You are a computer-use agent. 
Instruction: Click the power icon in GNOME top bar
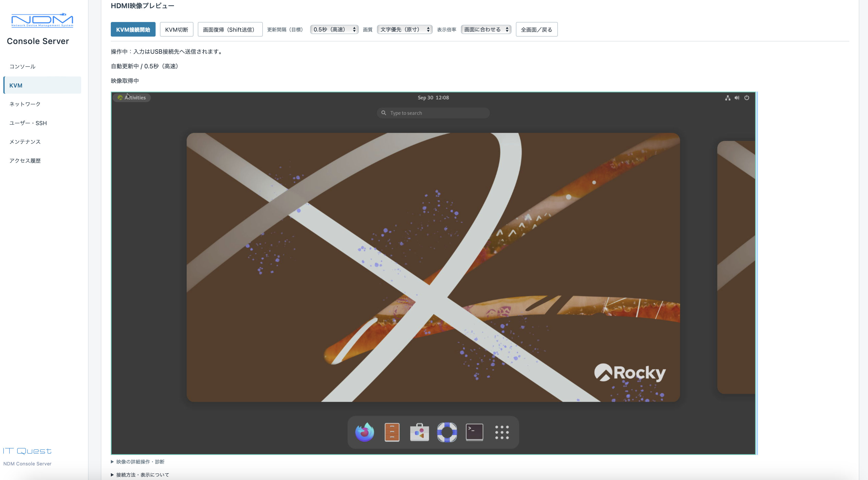click(x=747, y=98)
